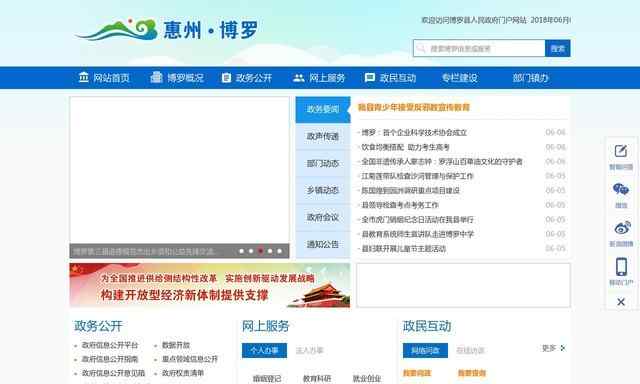Click the orange 我要问政 link
This screenshot has width=640, height=384.
pyautogui.click(x=417, y=373)
